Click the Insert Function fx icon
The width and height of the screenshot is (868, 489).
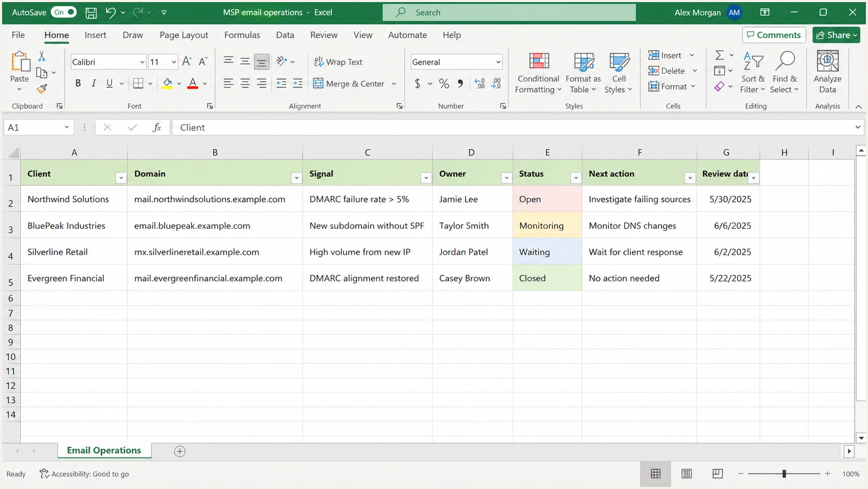click(157, 127)
